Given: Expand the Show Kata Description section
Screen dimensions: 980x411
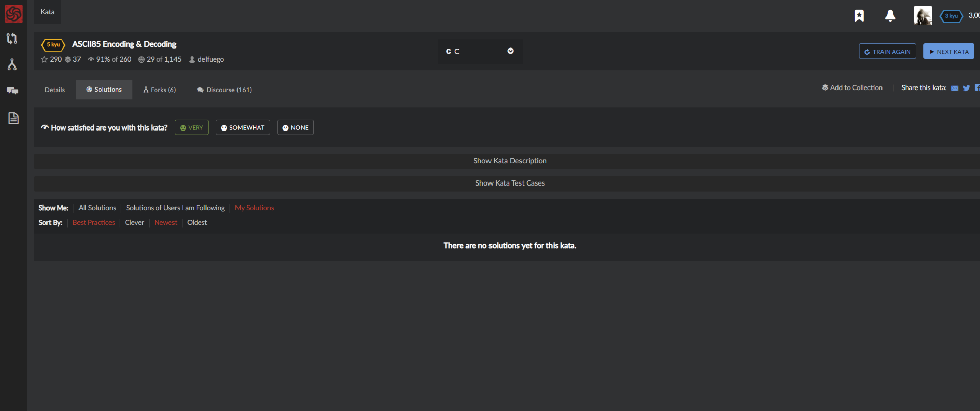Looking at the screenshot, I should pos(510,161).
